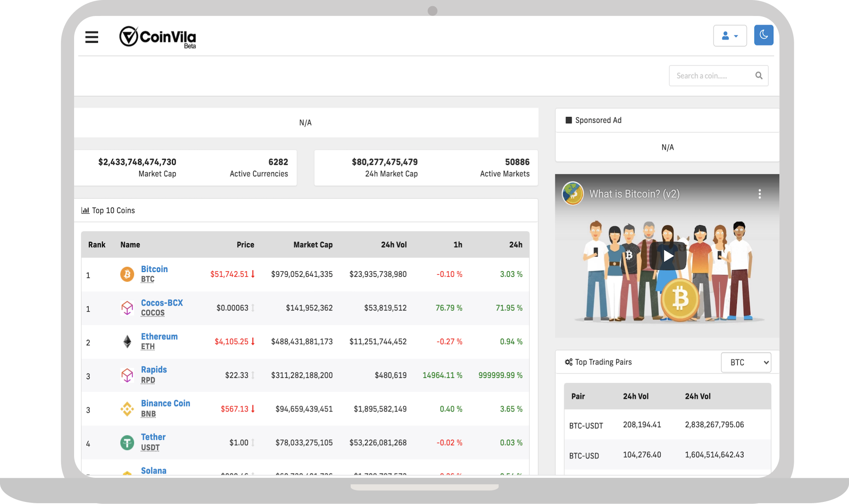Click the BTC-USD pair row
The width and height of the screenshot is (849, 504).
(x=667, y=455)
